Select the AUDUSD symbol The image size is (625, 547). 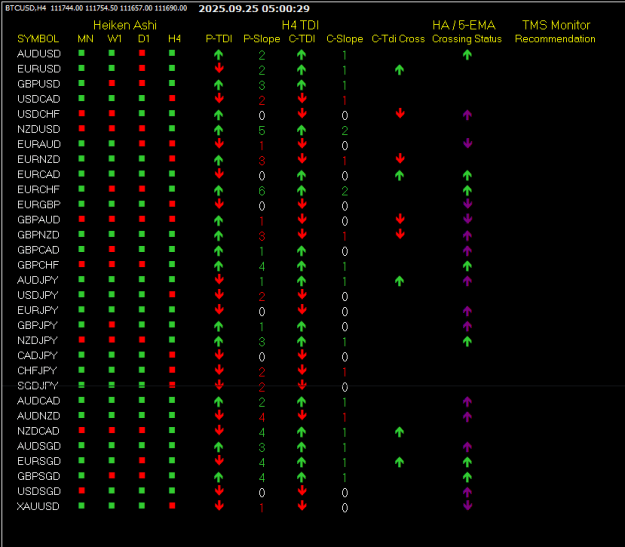pyautogui.click(x=39, y=54)
